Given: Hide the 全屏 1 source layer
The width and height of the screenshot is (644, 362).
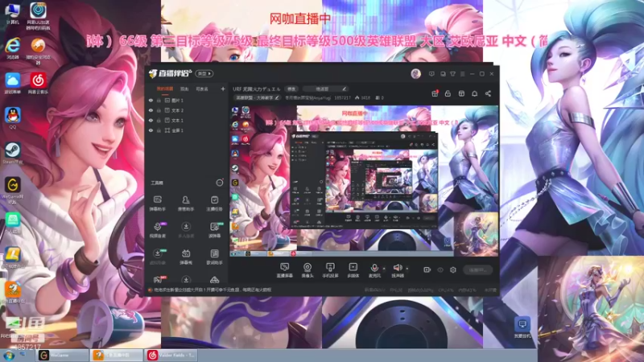Looking at the screenshot, I should [151, 130].
